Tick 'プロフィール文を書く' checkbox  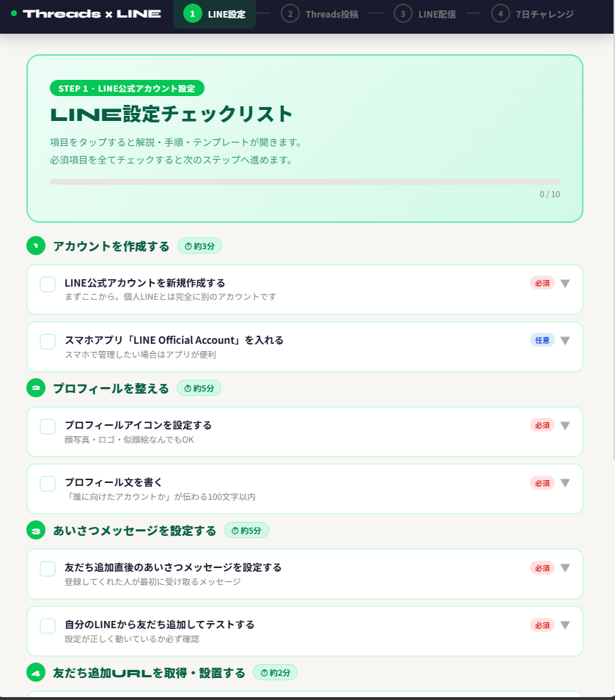(48, 484)
